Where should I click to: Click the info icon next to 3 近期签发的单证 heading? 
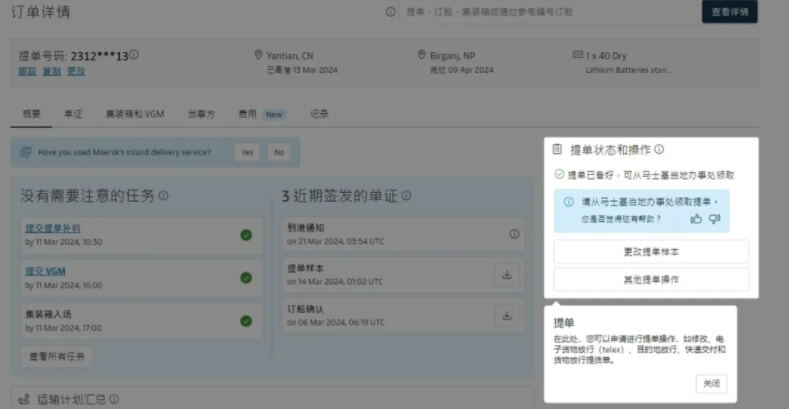(407, 195)
